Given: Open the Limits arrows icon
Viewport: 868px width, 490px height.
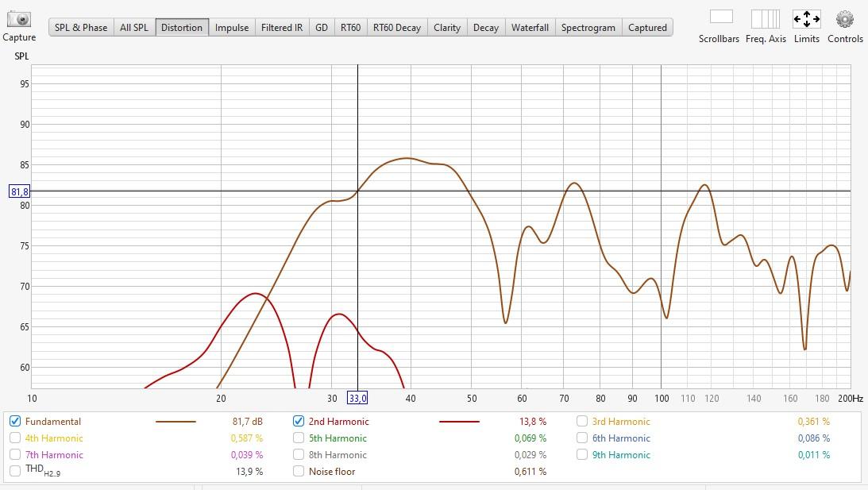Looking at the screenshot, I should pos(806,18).
